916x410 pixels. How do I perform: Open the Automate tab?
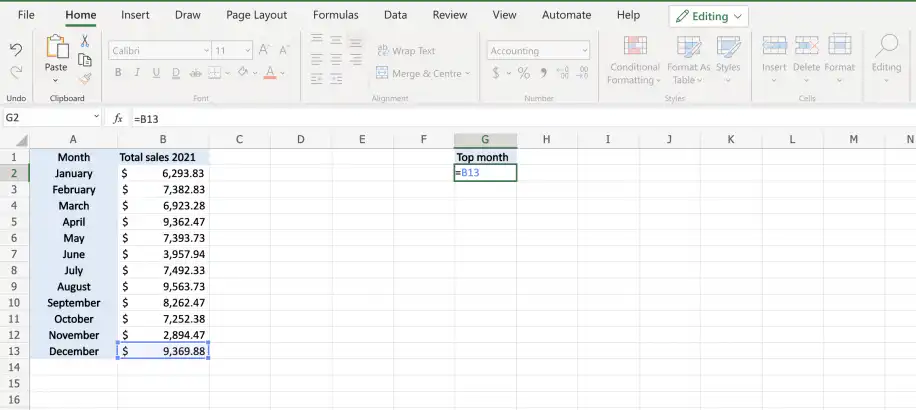[567, 15]
